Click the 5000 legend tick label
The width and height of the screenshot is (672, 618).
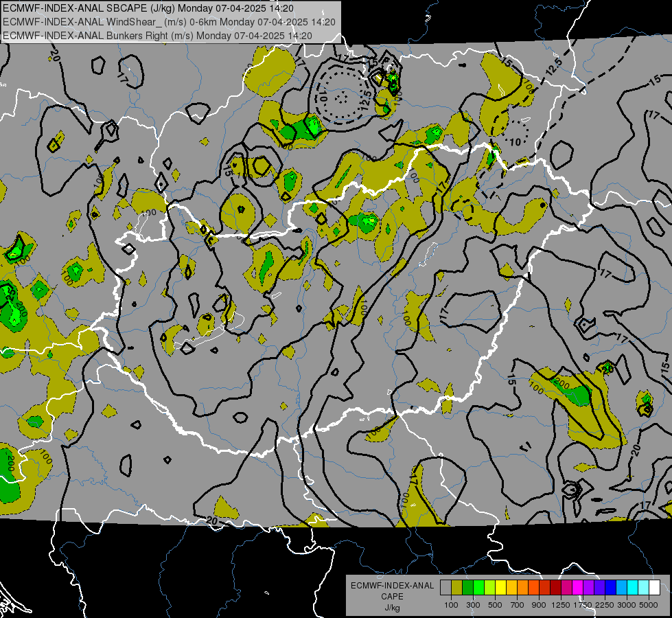pyautogui.click(x=649, y=605)
